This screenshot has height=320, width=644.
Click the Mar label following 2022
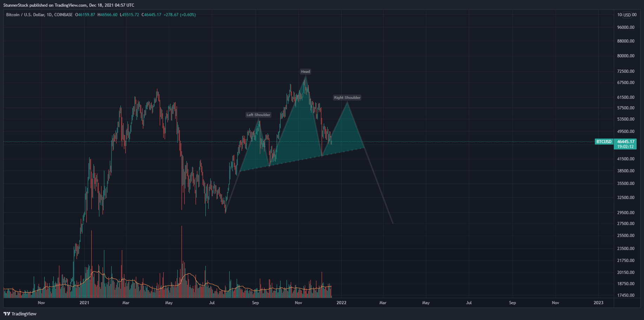click(x=383, y=303)
